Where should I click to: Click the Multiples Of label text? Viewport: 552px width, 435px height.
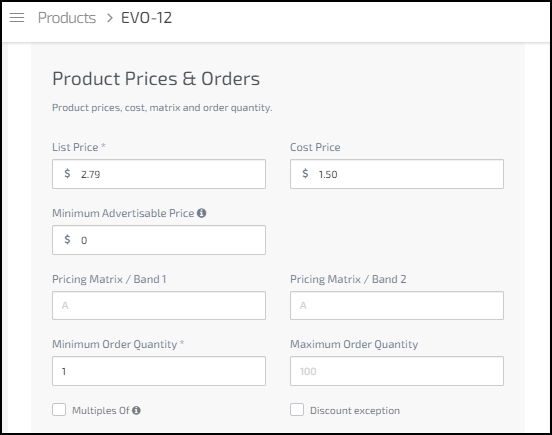coord(101,410)
